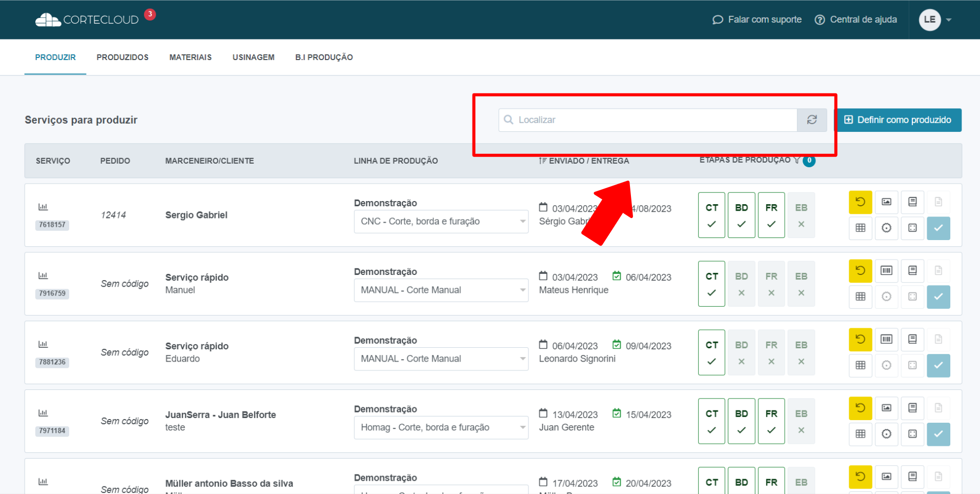
Task: Click refresh icon beside Localizar field
Action: coord(812,120)
